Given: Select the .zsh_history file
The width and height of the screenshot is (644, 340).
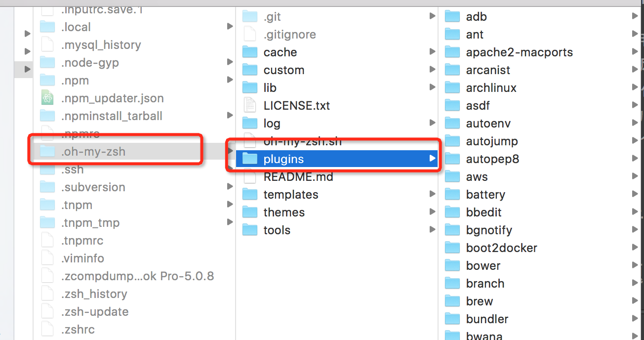Looking at the screenshot, I should 94,294.
